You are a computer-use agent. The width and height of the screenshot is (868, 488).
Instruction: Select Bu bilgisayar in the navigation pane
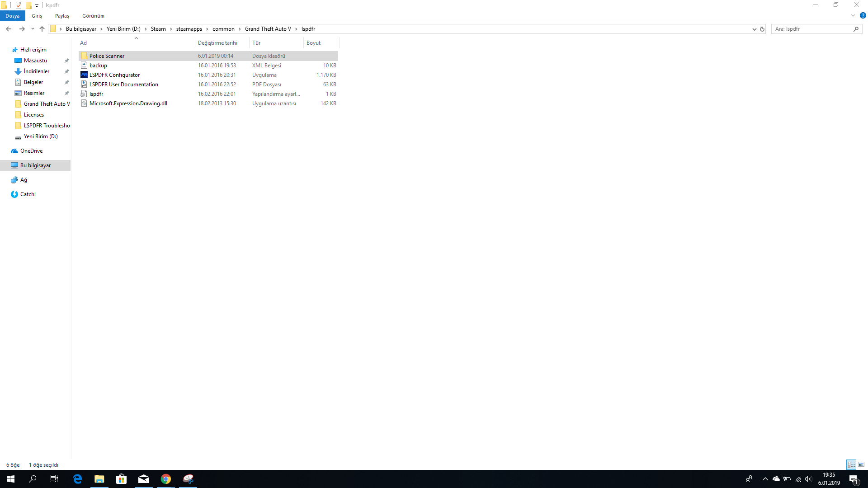click(x=35, y=165)
